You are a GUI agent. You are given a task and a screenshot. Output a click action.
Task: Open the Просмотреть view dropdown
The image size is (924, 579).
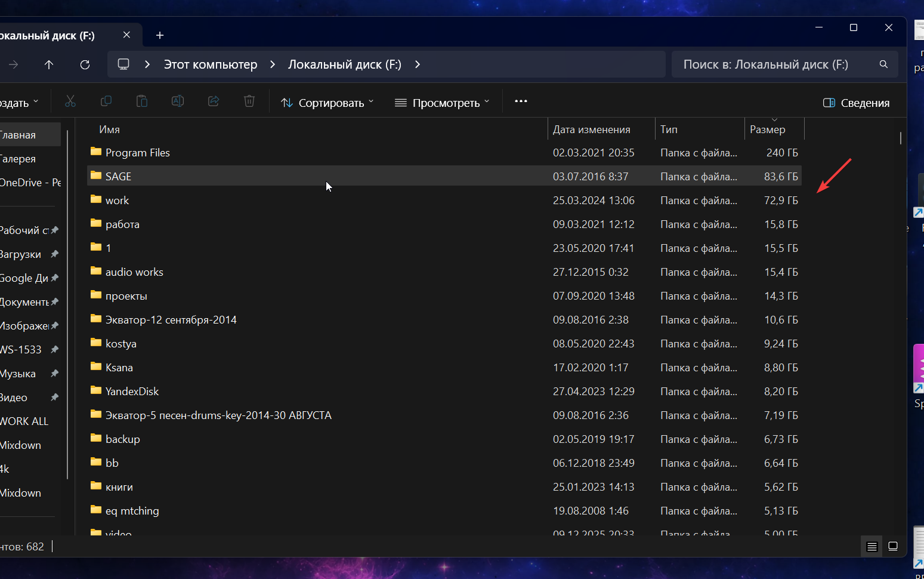(442, 103)
